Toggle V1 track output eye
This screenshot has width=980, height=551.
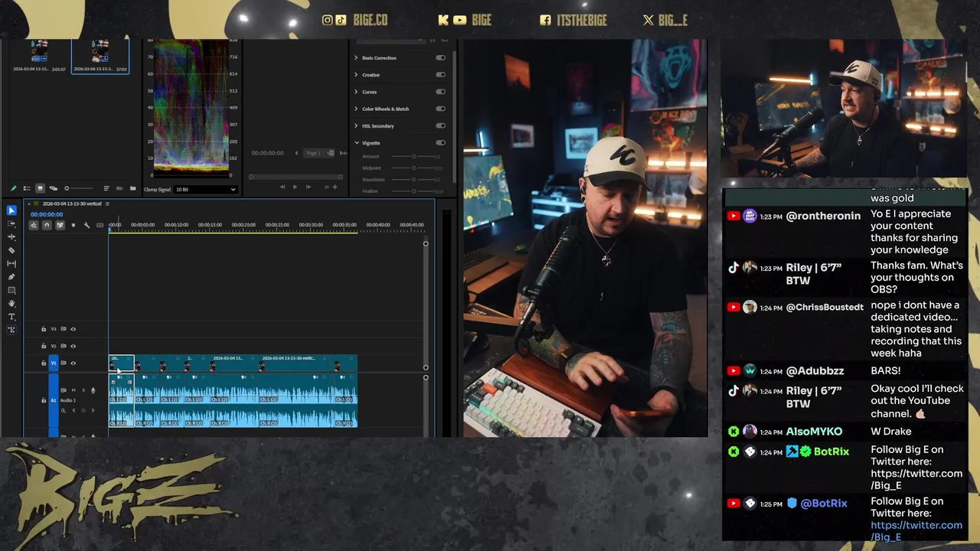pos(73,363)
